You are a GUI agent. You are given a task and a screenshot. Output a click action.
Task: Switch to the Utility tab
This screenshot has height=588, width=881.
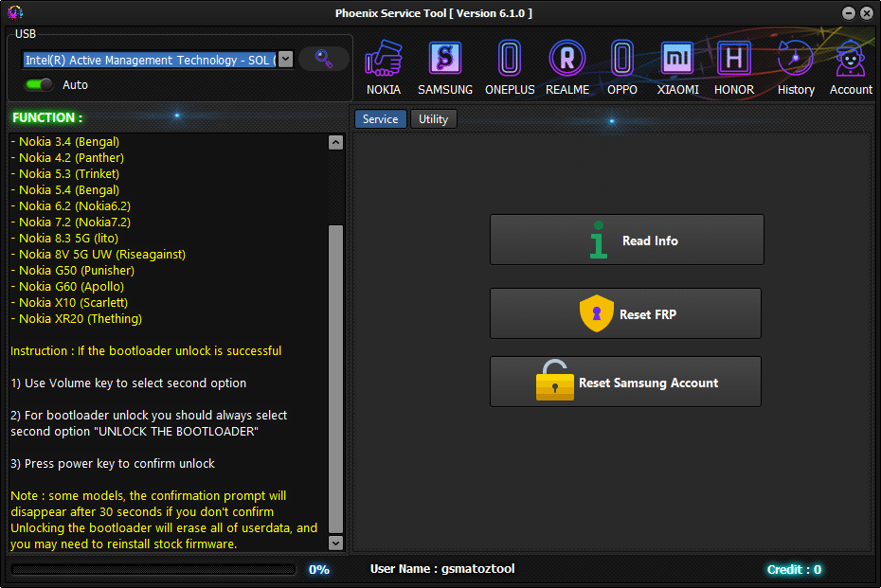pos(433,118)
